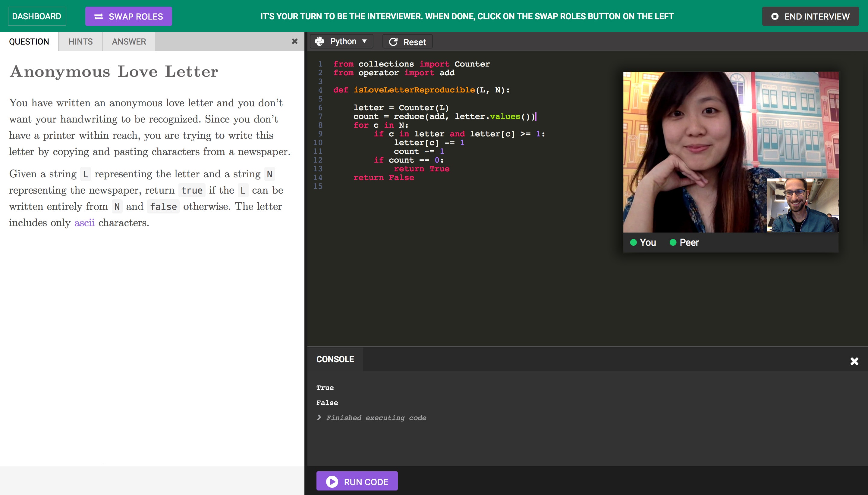Select the CONSOLE tab label
The width and height of the screenshot is (868, 495).
tap(335, 359)
